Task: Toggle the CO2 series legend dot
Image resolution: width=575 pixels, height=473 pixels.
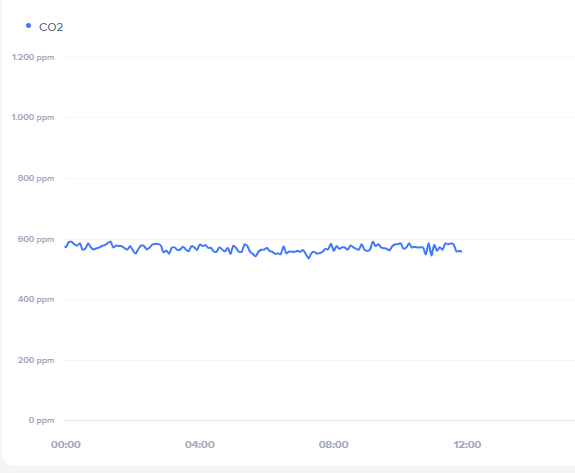Action: pos(29,26)
